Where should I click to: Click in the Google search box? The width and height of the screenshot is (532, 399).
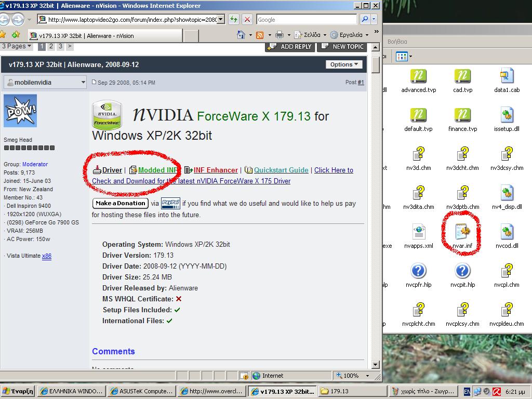(307, 19)
